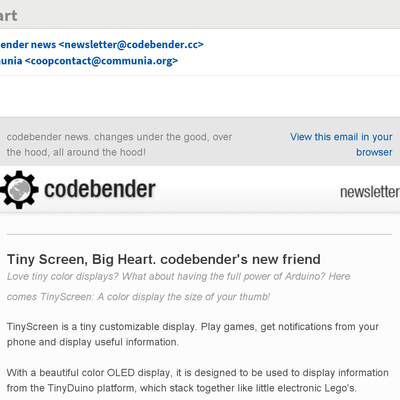Click the 'With a beautiful color OLED display' line
Image resolution: width=400 pixels, height=400 pixels.
click(x=198, y=373)
